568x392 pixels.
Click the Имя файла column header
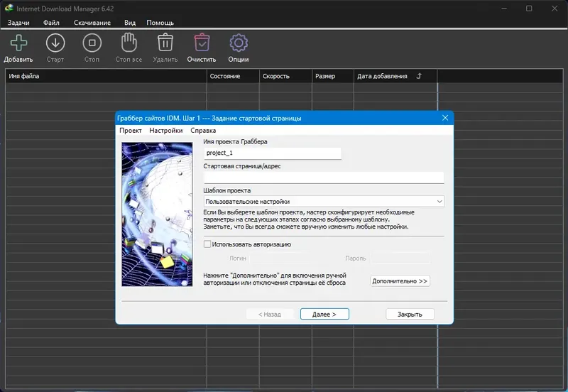(106, 76)
